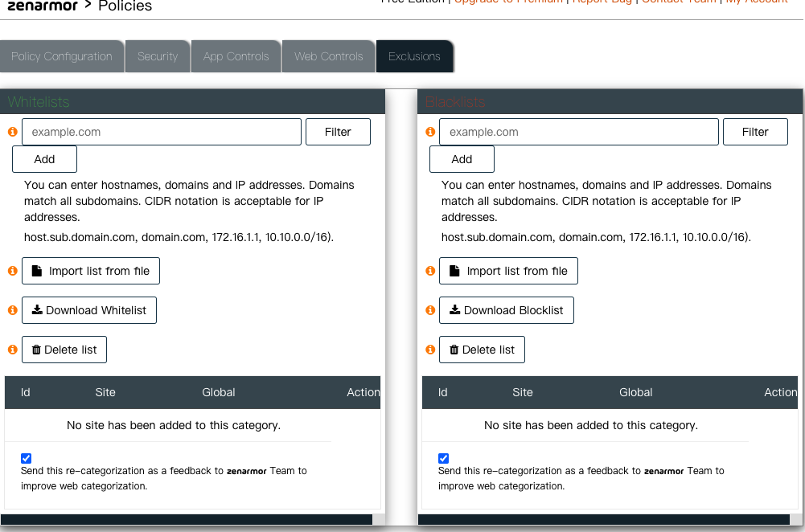Uncheck feedback checkbox under Whitelists table
This screenshot has width=805, height=532.
click(26, 458)
